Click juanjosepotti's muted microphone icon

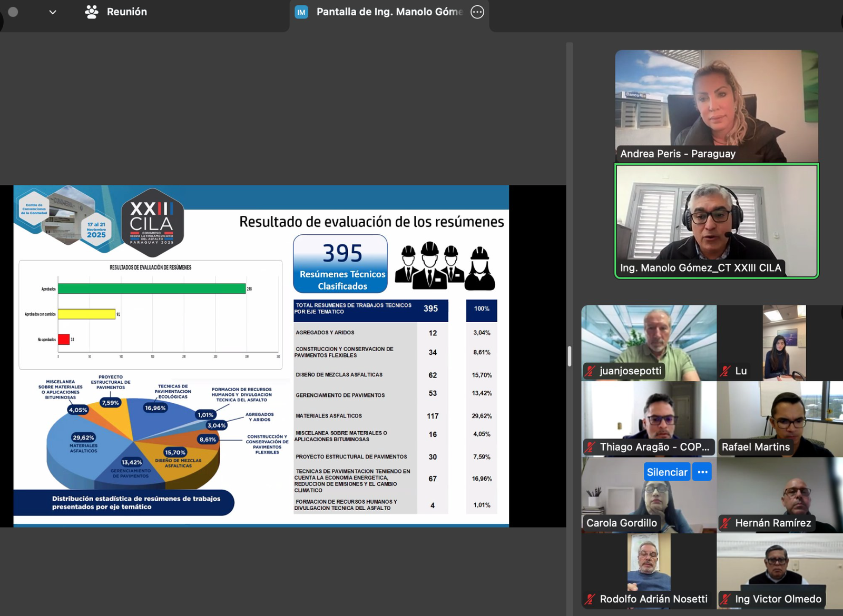point(591,371)
